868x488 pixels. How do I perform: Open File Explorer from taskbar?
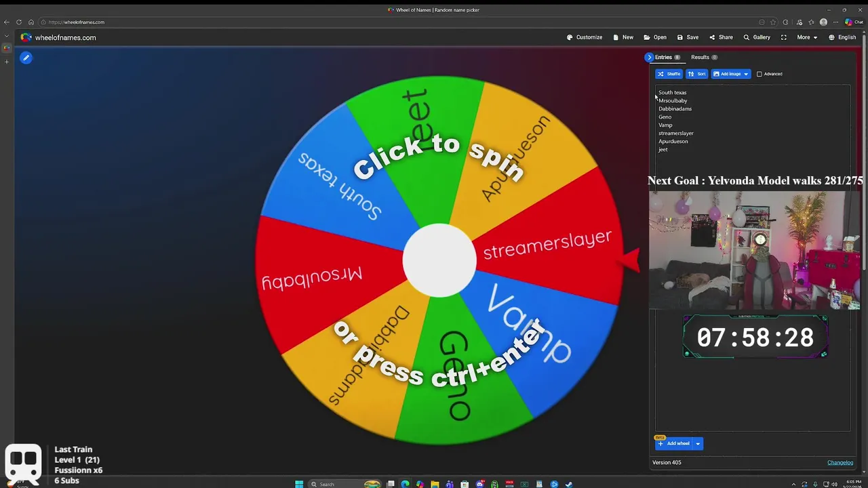click(x=435, y=484)
